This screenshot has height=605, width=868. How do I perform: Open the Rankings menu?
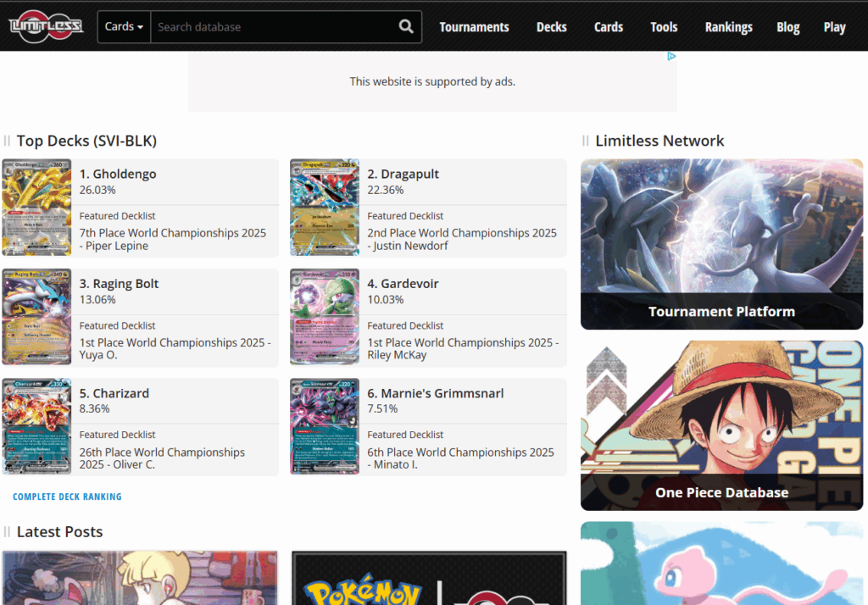coord(728,27)
